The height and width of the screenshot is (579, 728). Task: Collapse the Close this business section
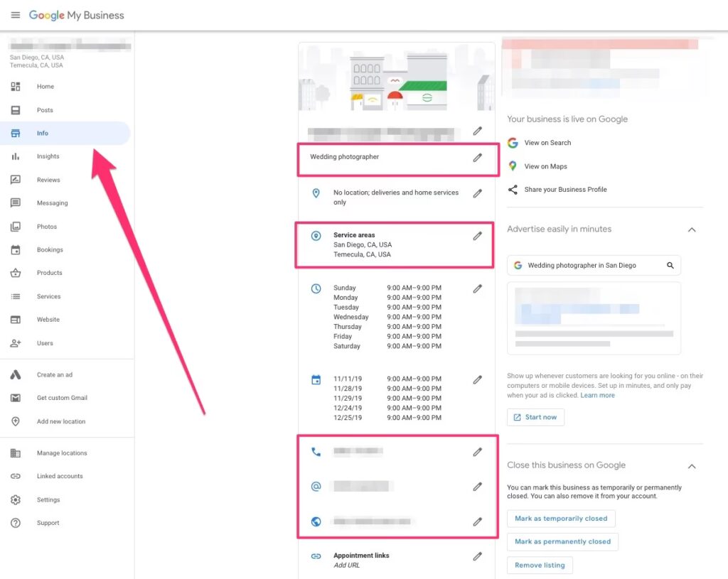pyautogui.click(x=692, y=466)
